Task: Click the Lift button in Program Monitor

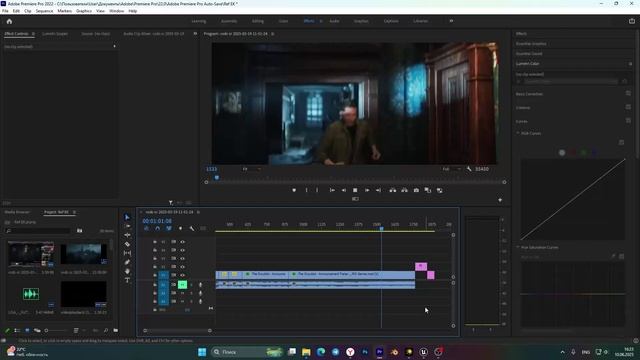Action: [x=393, y=190]
